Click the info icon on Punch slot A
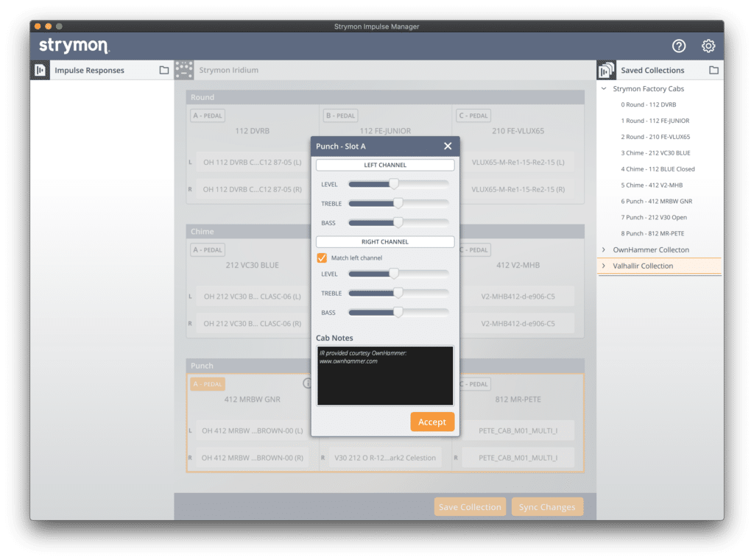Viewport: 754px width, 560px height. 307,383
